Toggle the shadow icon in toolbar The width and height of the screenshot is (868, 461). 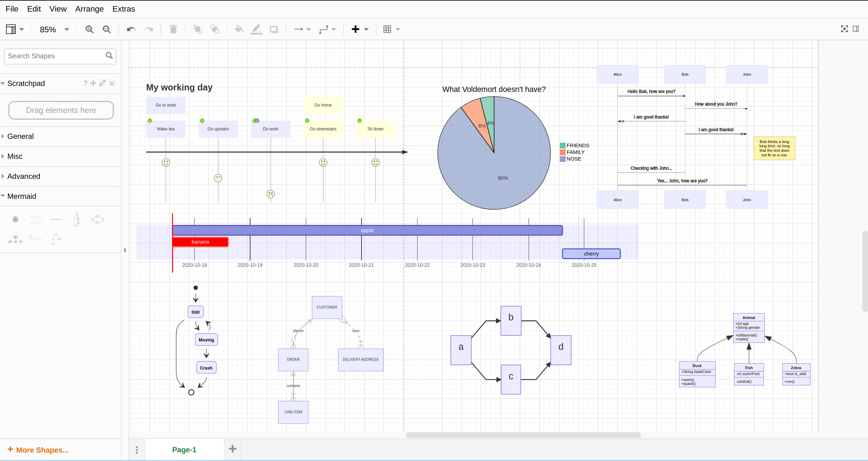pyautogui.click(x=274, y=29)
